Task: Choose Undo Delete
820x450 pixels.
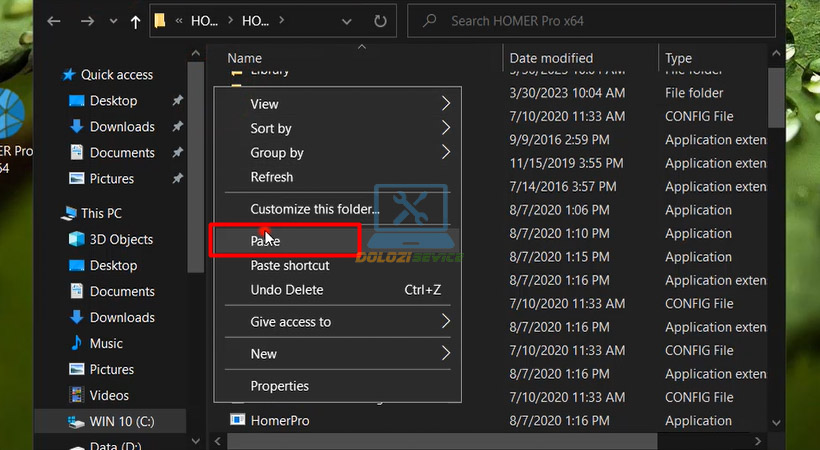Action: 337,290
